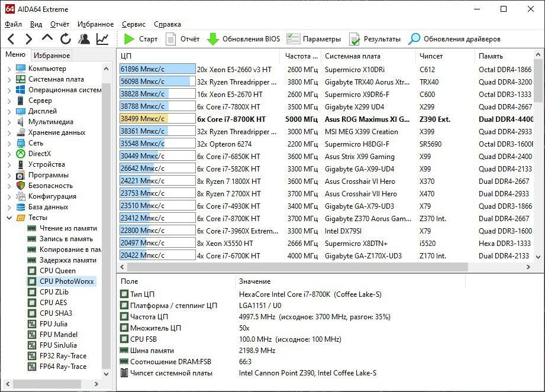Select the DirectX Xbox icon in the tree
Screen dimensions: 545x392
click(21, 154)
